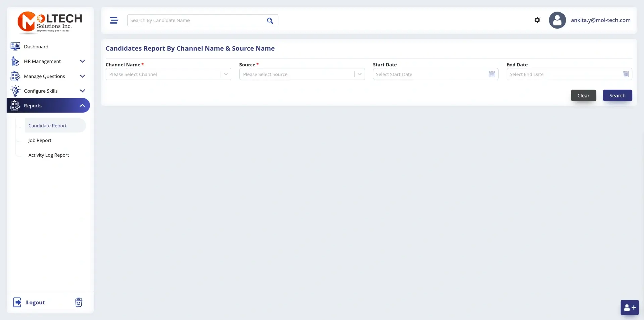The width and height of the screenshot is (644, 320).
Task: Click the Manage Questions sidebar icon
Action: pyautogui.click(x=15, y=76)
